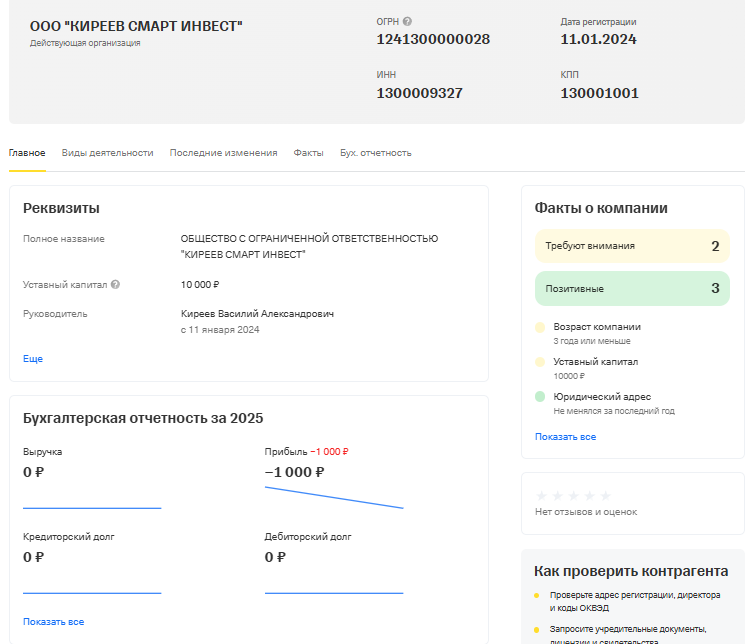Viewport: 750px width, 644px height.
Task: Click the ИНН value 1300009327
Action: pyautogui.click(x=419, y=93)
